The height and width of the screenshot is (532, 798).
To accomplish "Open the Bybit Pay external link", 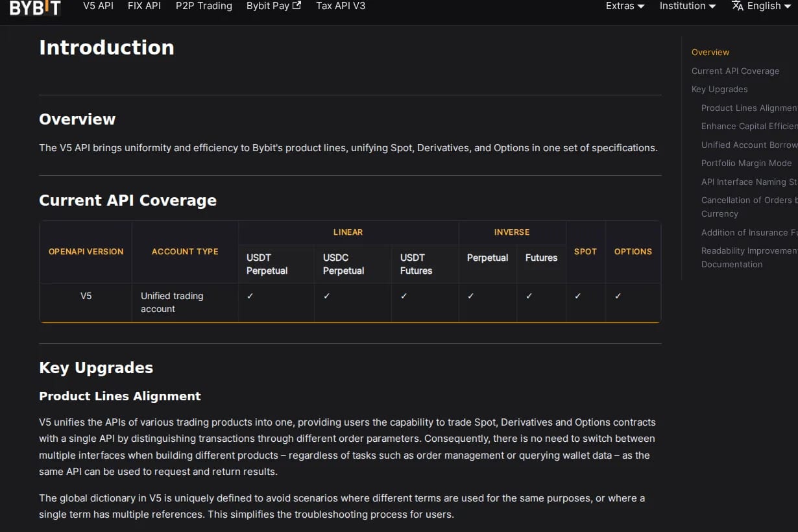I will [x=274, y=6].
